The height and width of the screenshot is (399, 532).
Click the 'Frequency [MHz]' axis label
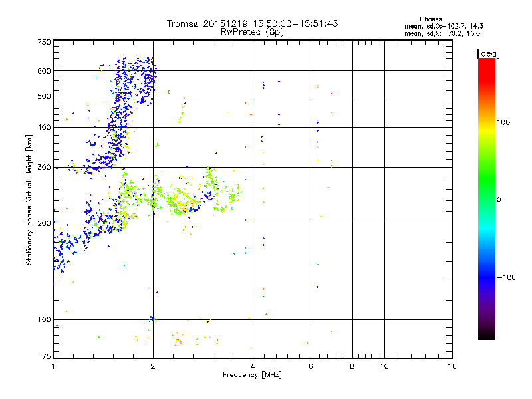pos(252,375)
